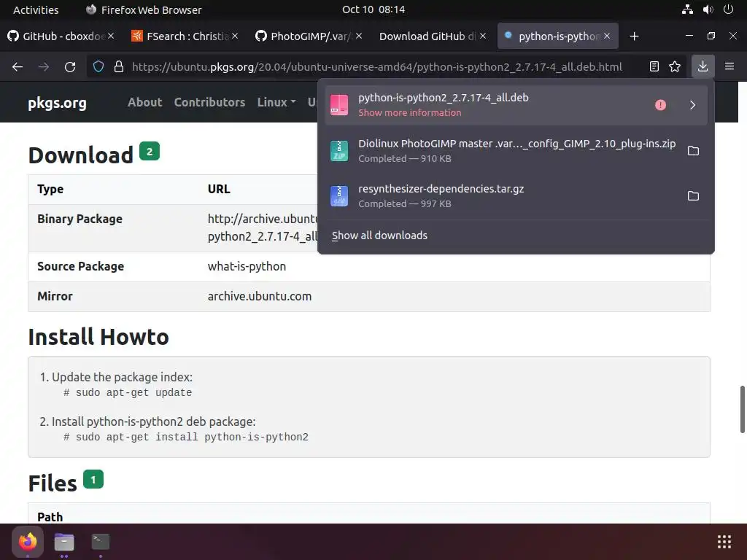This screenshot has height=560, width=747.
Task: Click the Type column header
Action: pyautogui.click(x=50, y=189)
